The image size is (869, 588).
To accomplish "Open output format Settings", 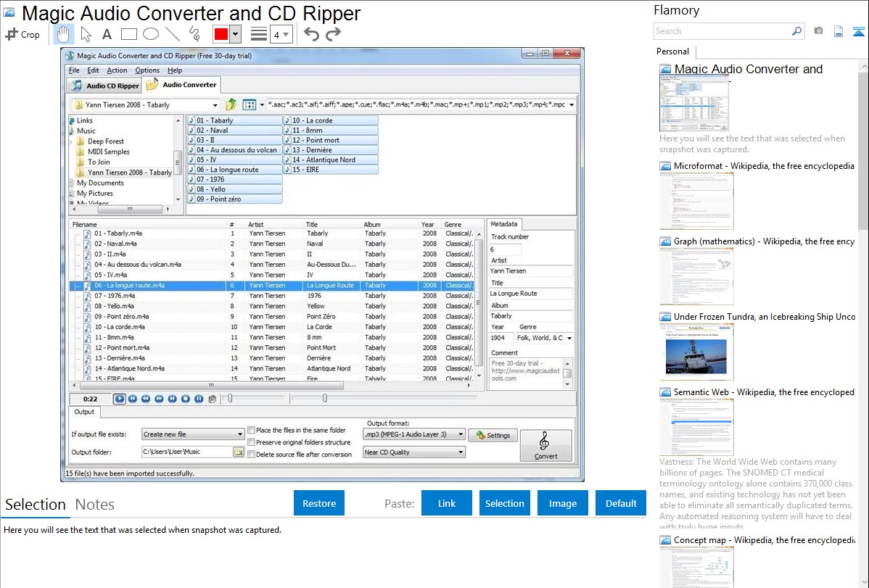I will (x=493, y=435).
